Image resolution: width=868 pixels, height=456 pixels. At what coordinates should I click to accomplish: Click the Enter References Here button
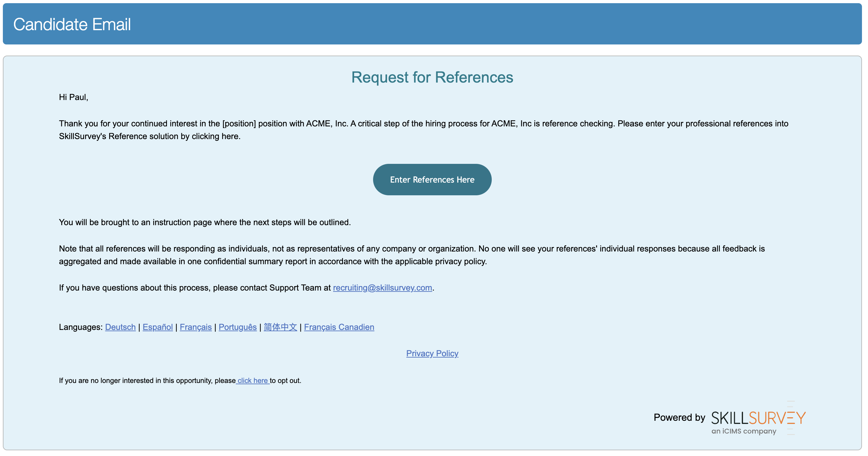tap(432, 179)
